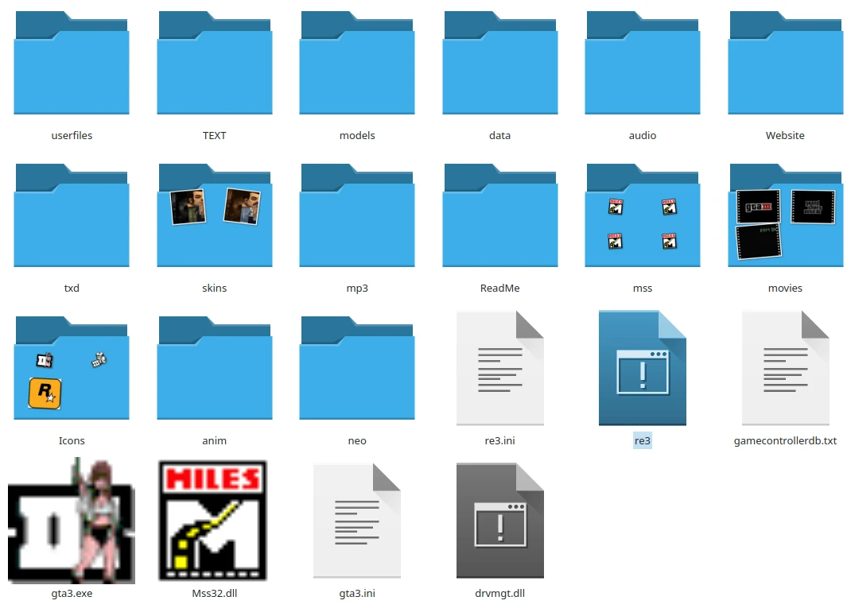Screen dimensions: 851x616
Task: Click the 're3.ini' file name label
Action: (499, 441)
